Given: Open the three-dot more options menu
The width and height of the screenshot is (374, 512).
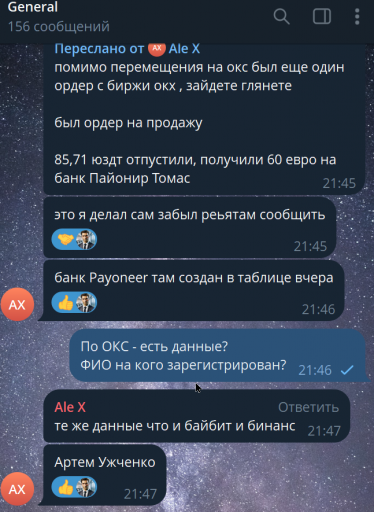Looking at the screenshot, I should [357, 16].
